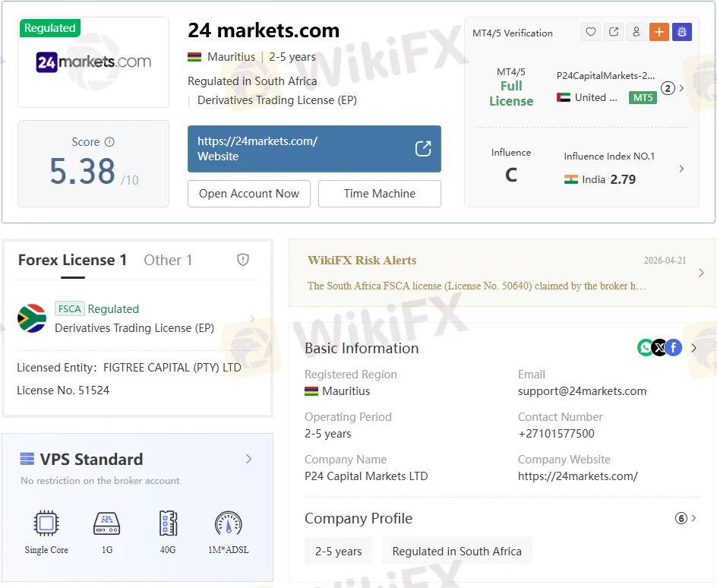
Task: Open the Facebook social icon
Action: (x=674, y=348)
